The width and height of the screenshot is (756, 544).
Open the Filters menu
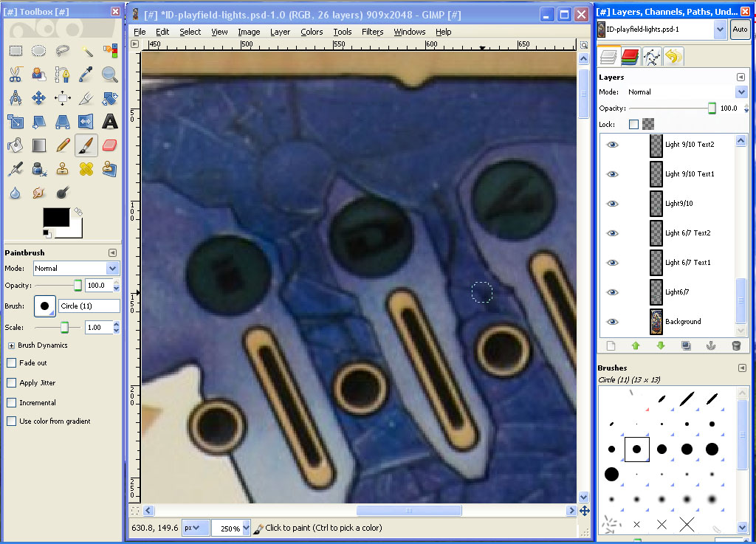coord(372,32)
